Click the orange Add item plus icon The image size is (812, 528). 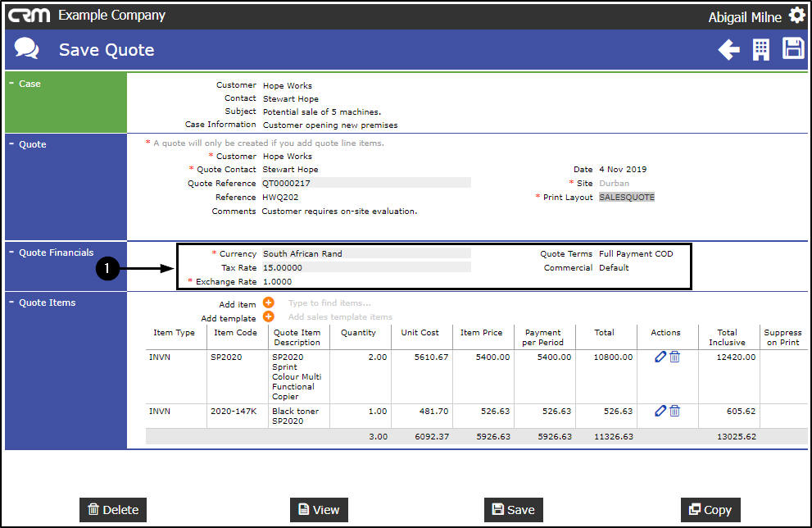pyautogui.click(x=269, y=303)
